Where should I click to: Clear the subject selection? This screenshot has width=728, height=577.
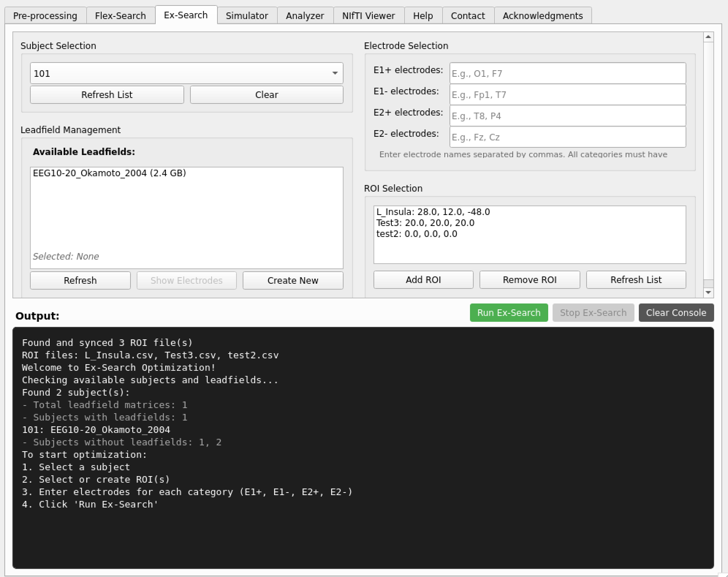267,95
